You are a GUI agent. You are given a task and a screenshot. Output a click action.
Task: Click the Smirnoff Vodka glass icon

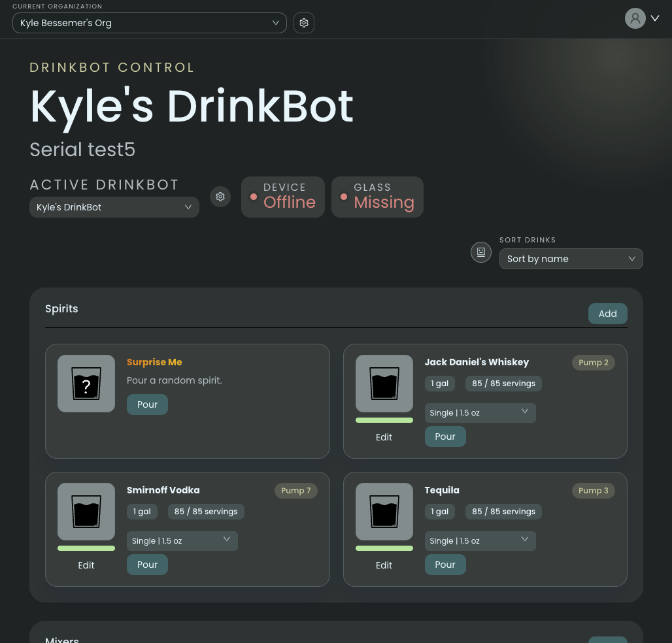coord(86,512)
